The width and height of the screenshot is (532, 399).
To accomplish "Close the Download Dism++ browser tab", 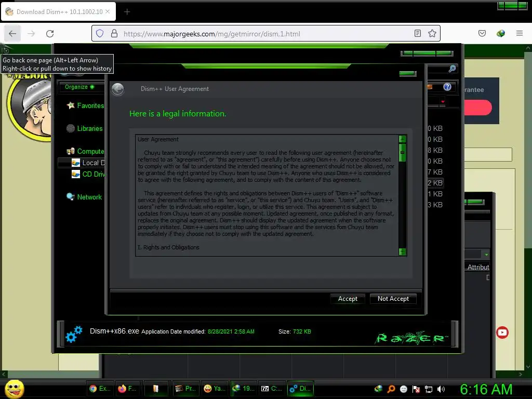I will [x=108, y=11].
